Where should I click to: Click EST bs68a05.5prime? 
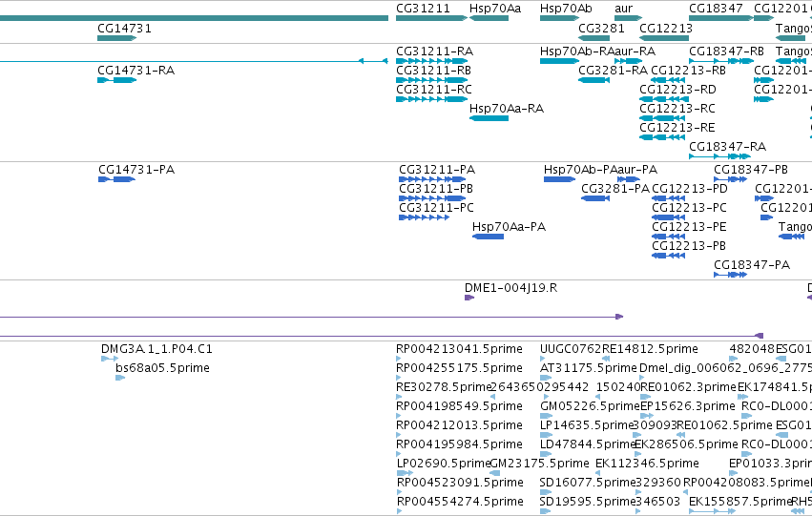(x=120, y=378)
